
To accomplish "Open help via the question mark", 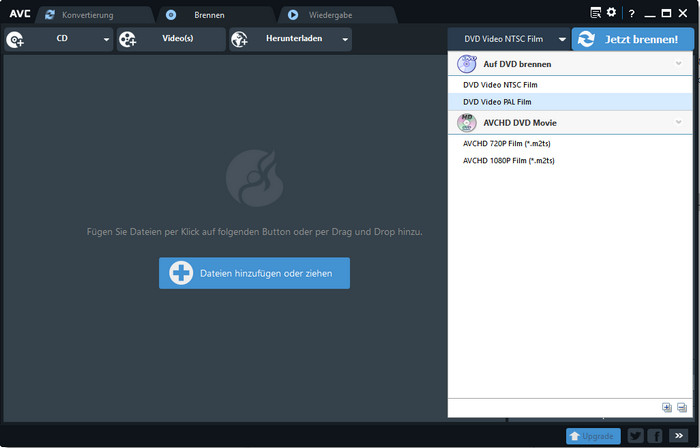I will (631, 14).
